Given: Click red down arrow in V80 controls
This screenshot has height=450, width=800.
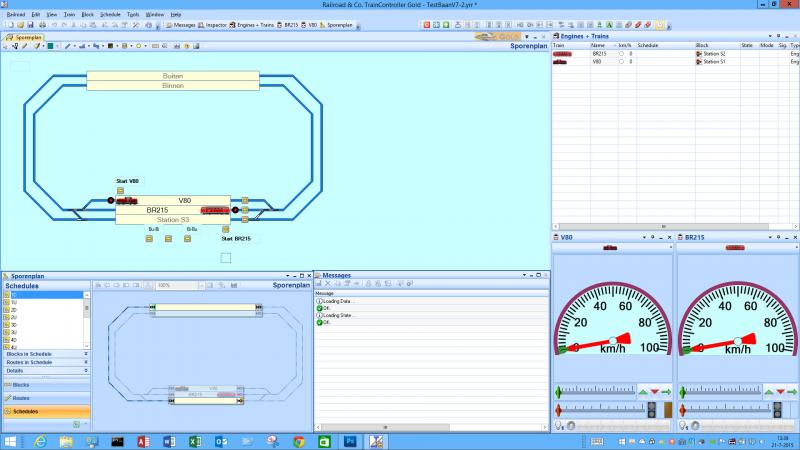Looking at the screenshot, I should click(x=655, y=392).
